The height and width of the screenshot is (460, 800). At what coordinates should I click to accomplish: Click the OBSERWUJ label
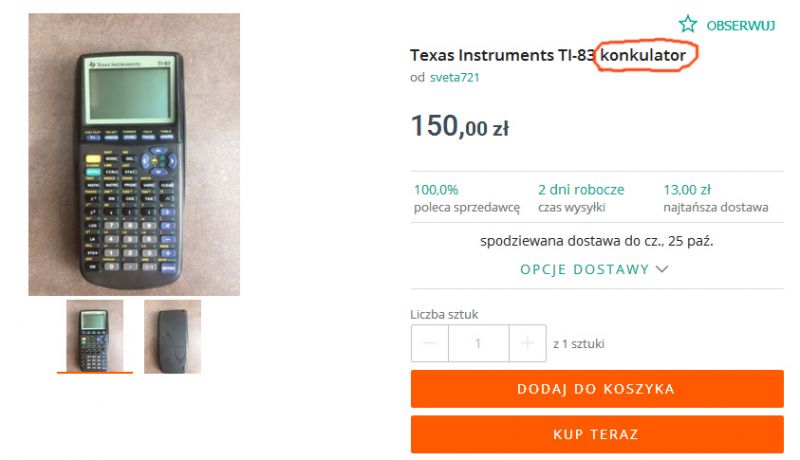[x=740, y=25]
